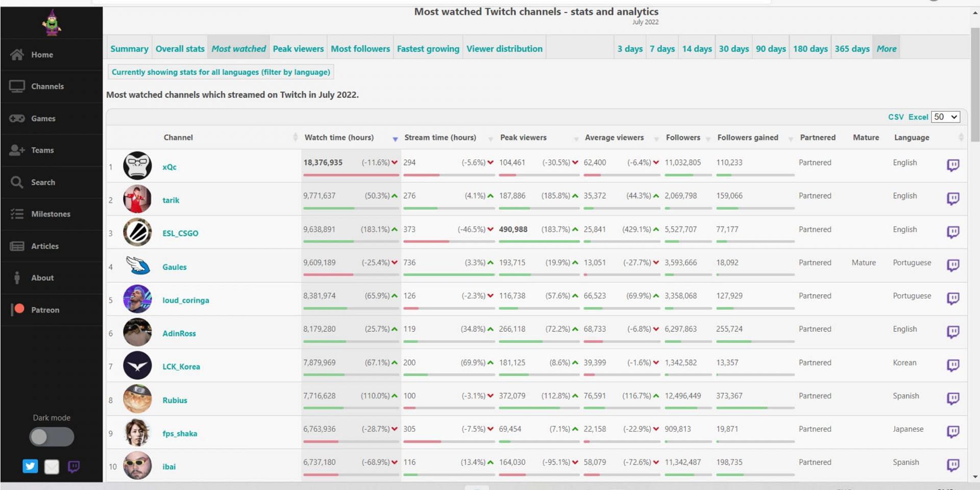This screenshot has width=980, height=490.
Task: Open ESL_CSGO's Twitch channel icon
Action: point(953,232)
